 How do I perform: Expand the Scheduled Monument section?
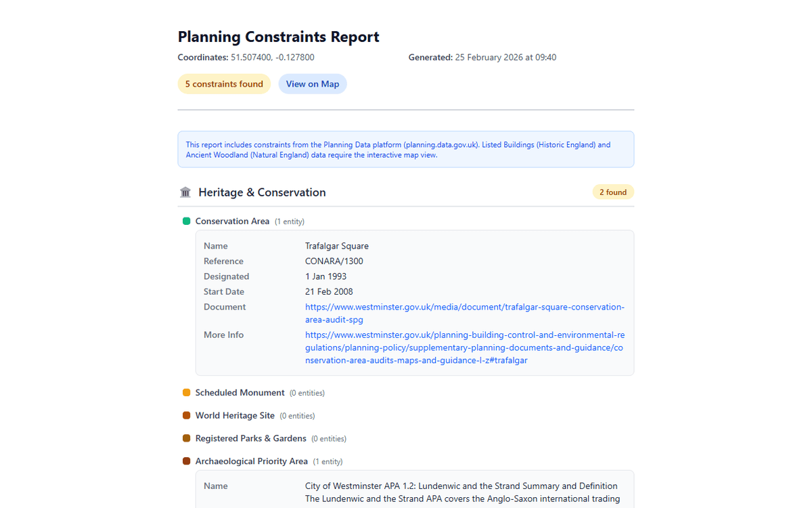pyautogui.click(x=240, y=392)
